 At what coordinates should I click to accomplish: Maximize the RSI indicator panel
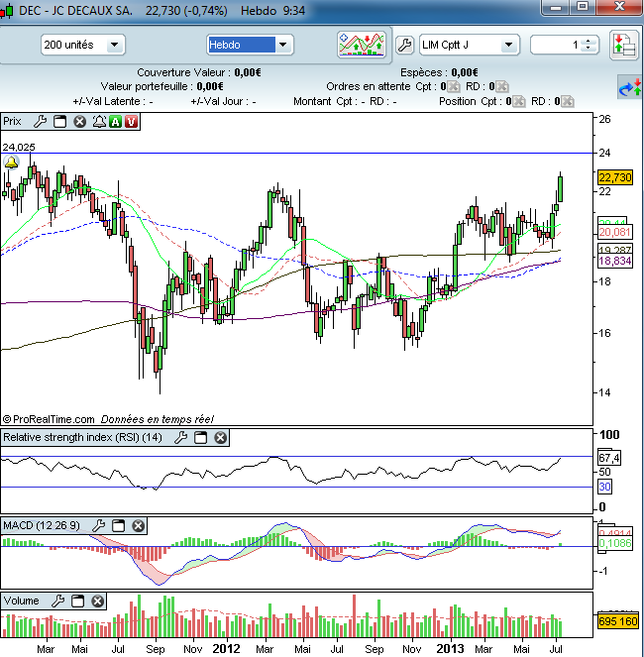(x=201, y=437)
